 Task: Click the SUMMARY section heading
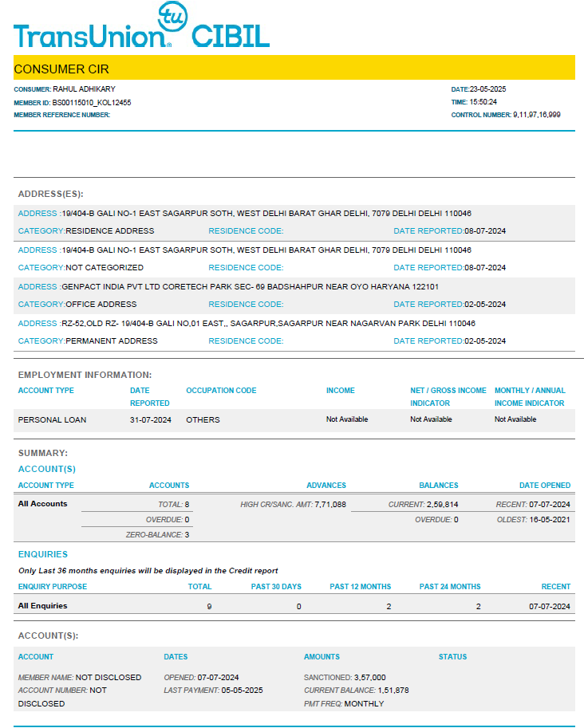click(43, 453)
